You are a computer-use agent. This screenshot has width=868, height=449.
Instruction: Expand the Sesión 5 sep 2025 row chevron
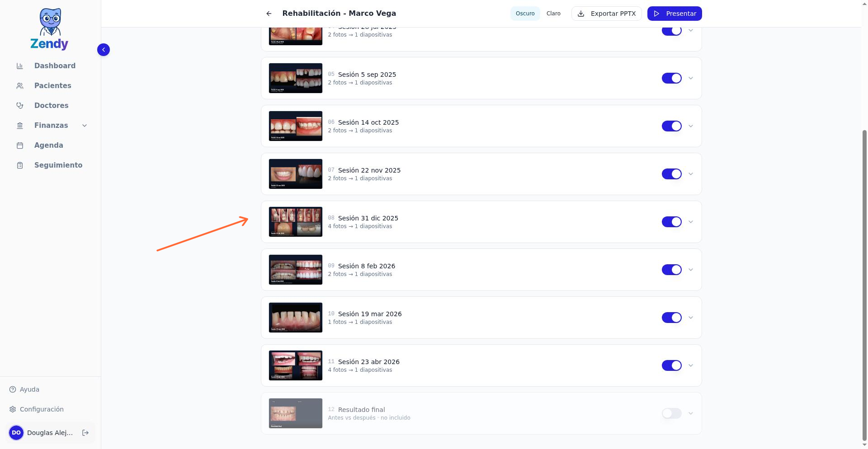[x=690, y=78]
